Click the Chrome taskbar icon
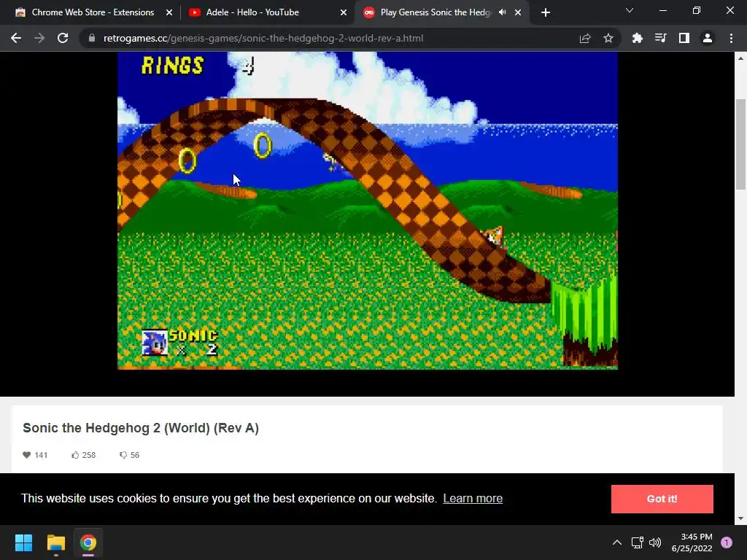The height and width of the screenshot is (560, 747). click(88, 542)
